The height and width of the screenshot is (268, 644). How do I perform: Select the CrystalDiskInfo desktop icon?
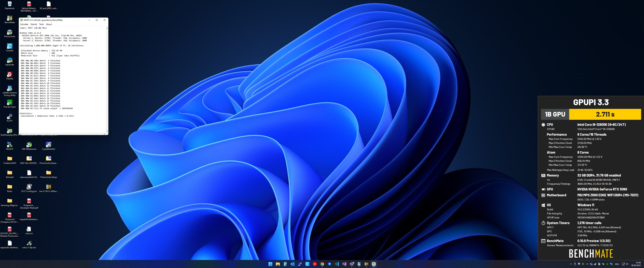[x=48, y=146]
